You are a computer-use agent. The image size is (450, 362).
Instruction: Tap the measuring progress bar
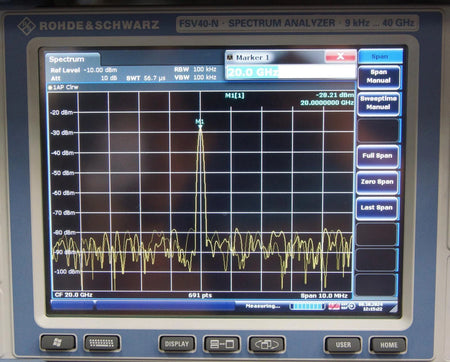point(307,306)
